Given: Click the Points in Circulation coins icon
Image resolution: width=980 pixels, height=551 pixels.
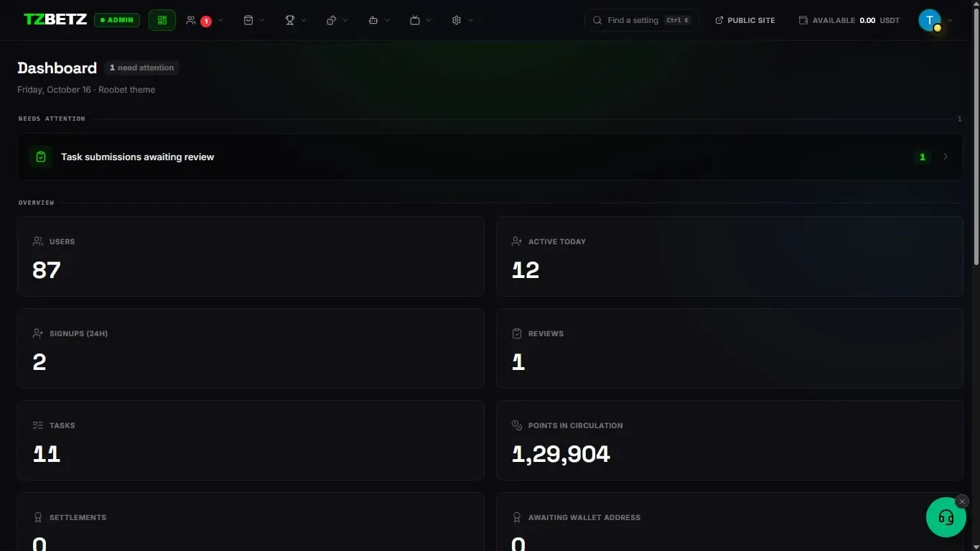Looking at the screenshot, I should click(517, 425).
